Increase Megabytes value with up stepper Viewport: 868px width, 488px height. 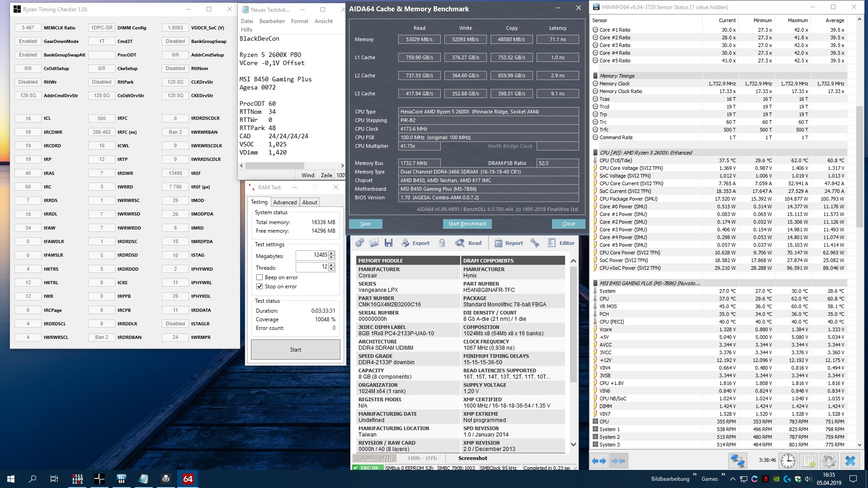[331, 253]
